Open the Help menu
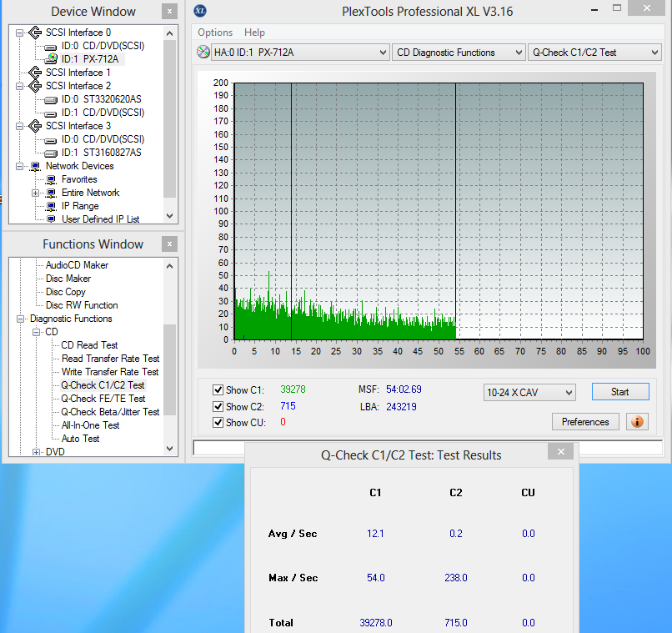The image size is (672, 633). (254, 33)
